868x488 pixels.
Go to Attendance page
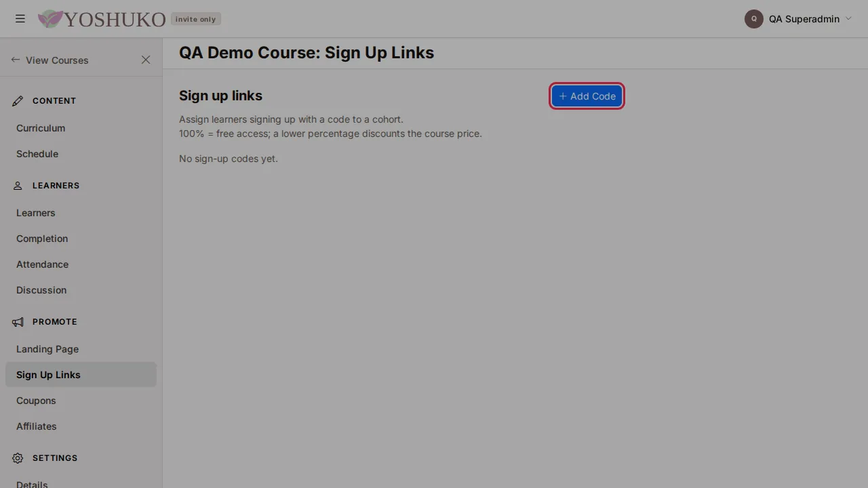click(81, 264)
